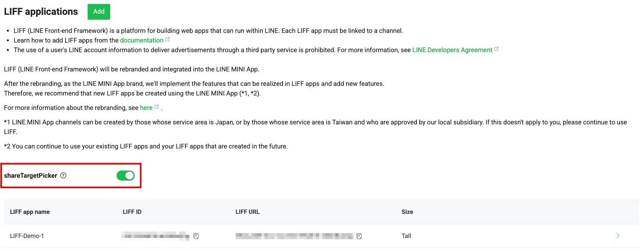This screenshot has width=644, height=250.
Task: Open the LINE Developers Agreement link
Action: pos(452,50)
